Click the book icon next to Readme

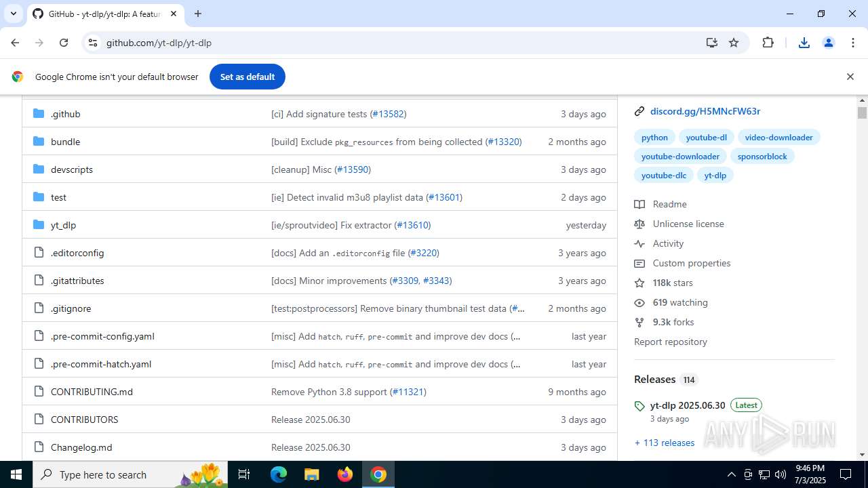click(x=639, y=204)
